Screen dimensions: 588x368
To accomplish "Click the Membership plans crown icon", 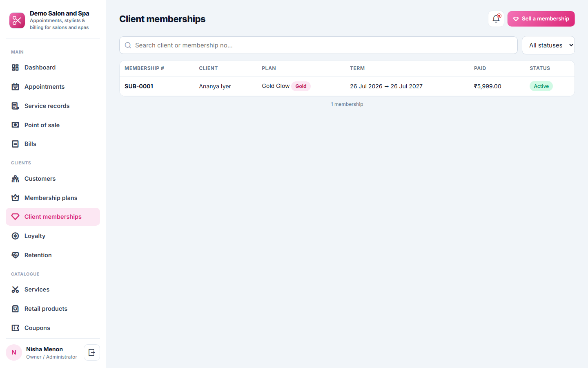I will tap(16, 198).
